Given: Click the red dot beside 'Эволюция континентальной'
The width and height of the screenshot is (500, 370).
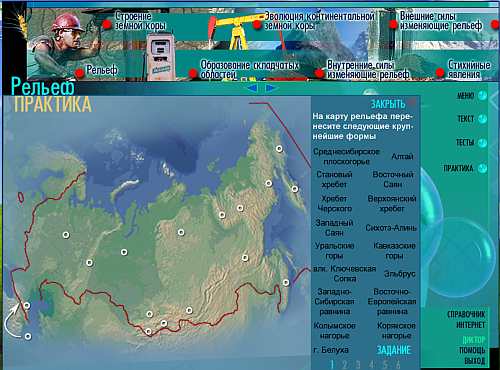Looking at the screenshot, I should click(x=257, y=24).
